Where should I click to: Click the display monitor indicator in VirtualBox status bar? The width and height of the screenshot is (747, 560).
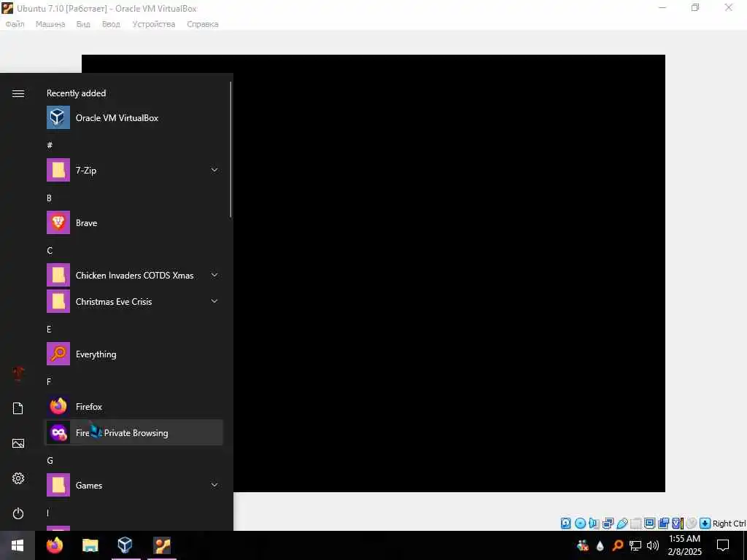click(x=649, y=524)
